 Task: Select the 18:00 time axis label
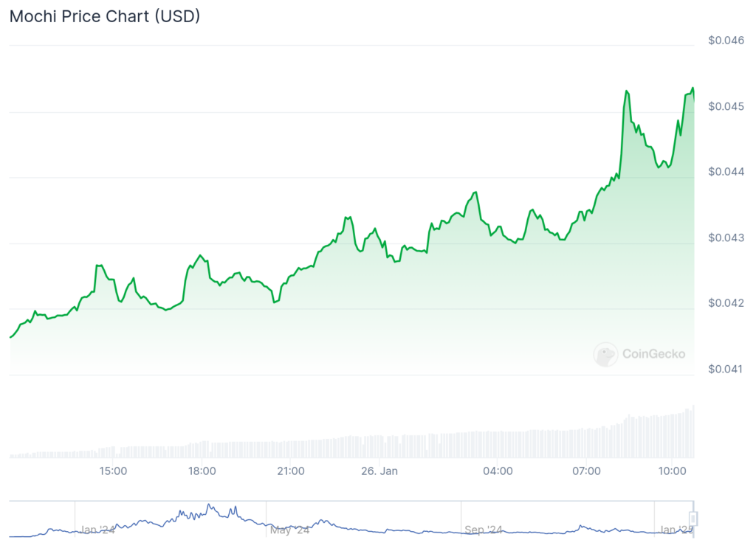(202, 471)
